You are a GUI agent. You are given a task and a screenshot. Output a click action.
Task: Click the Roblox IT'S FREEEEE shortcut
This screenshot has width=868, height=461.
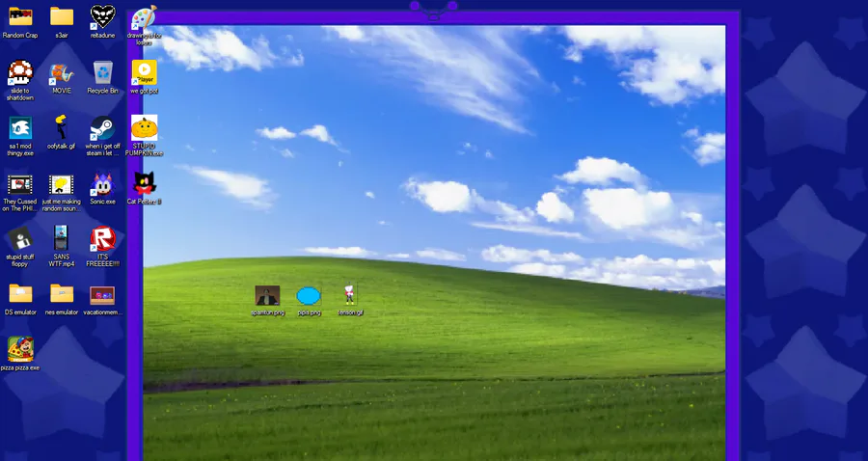102,238
